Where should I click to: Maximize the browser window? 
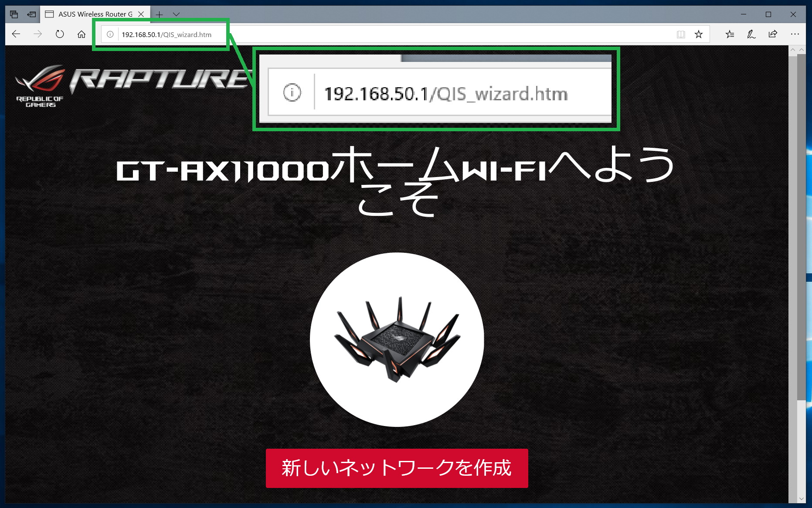point(768,14)
